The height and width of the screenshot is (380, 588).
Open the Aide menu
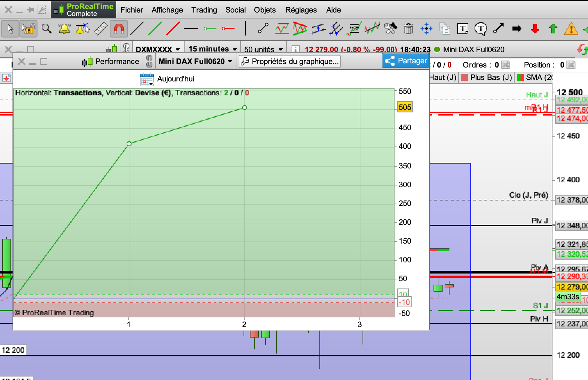click(x=334, y=10)
